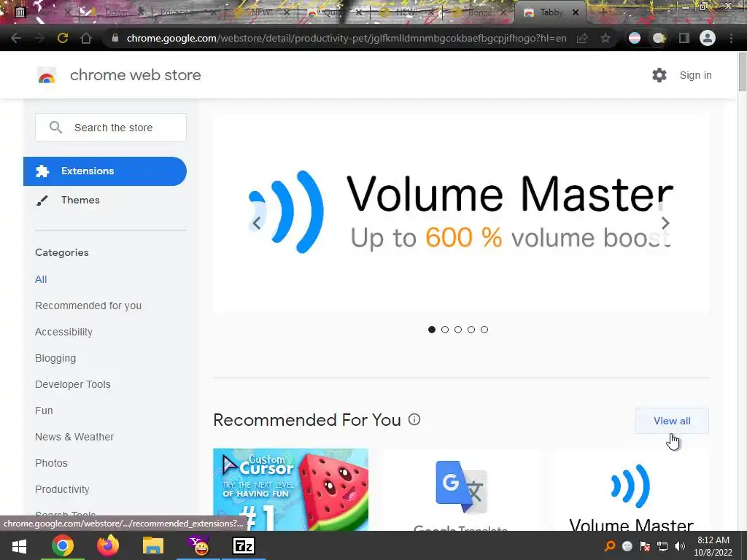Click the info icon beside Recommended For You

tap(414, 419)
